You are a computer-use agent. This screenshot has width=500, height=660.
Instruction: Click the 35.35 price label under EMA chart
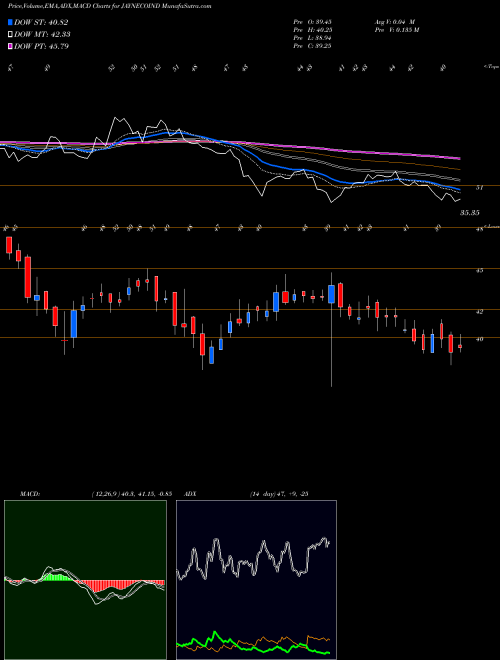[469, 213]
